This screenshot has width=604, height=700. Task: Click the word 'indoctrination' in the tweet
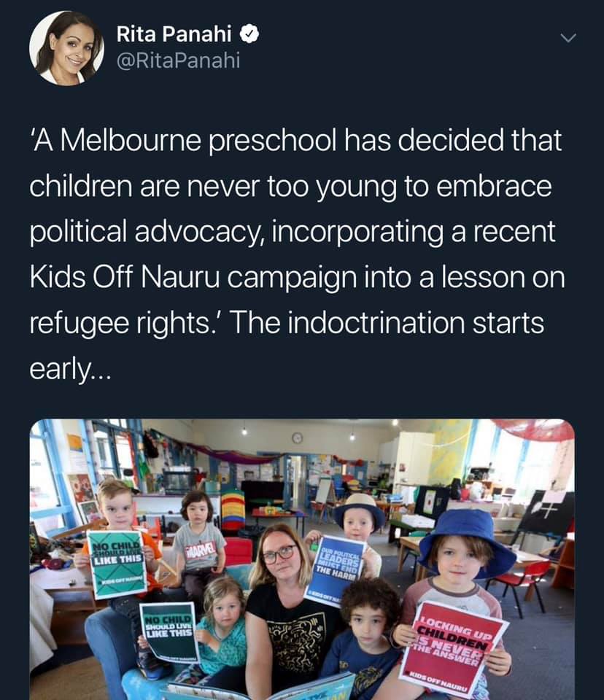pos(376,322)
